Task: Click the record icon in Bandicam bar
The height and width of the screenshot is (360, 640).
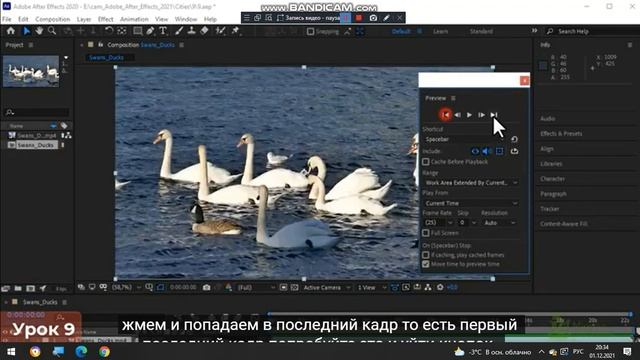Action: pyautogui.click(x=359, y=18)
